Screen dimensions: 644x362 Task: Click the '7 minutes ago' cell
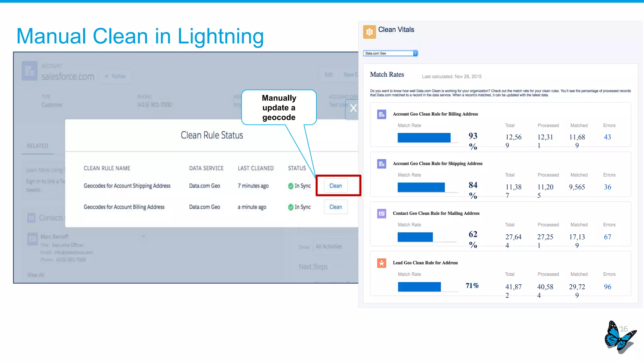(x=253, y=186)
